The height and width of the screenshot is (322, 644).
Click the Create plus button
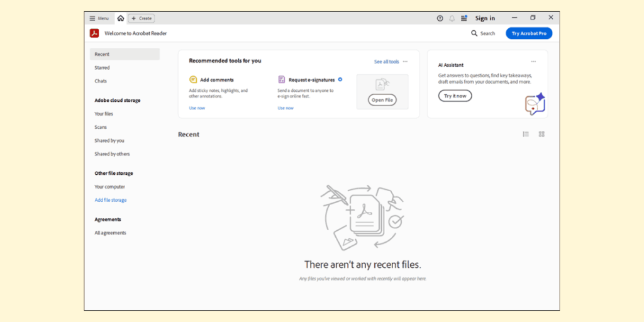(x=142, y=18)
